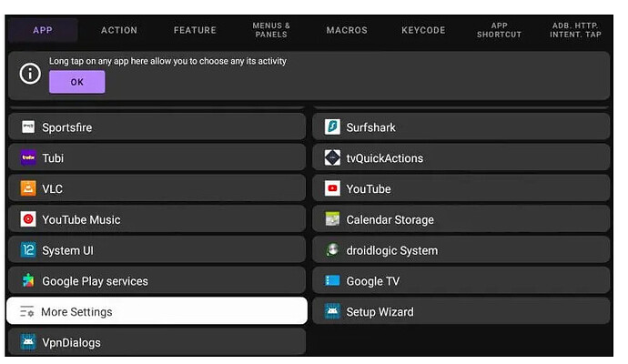The image size is (628, 364).
Task: Select Google Play services text label
Action: point(95,281)
